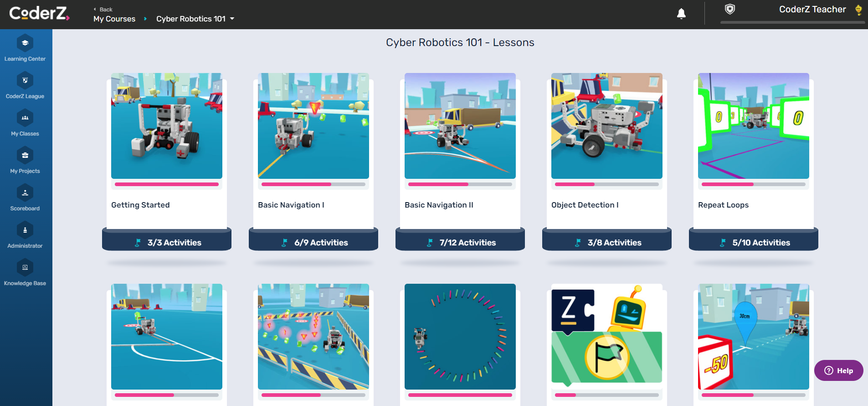Select the 6/9 Activities bar

click(313, 242)
